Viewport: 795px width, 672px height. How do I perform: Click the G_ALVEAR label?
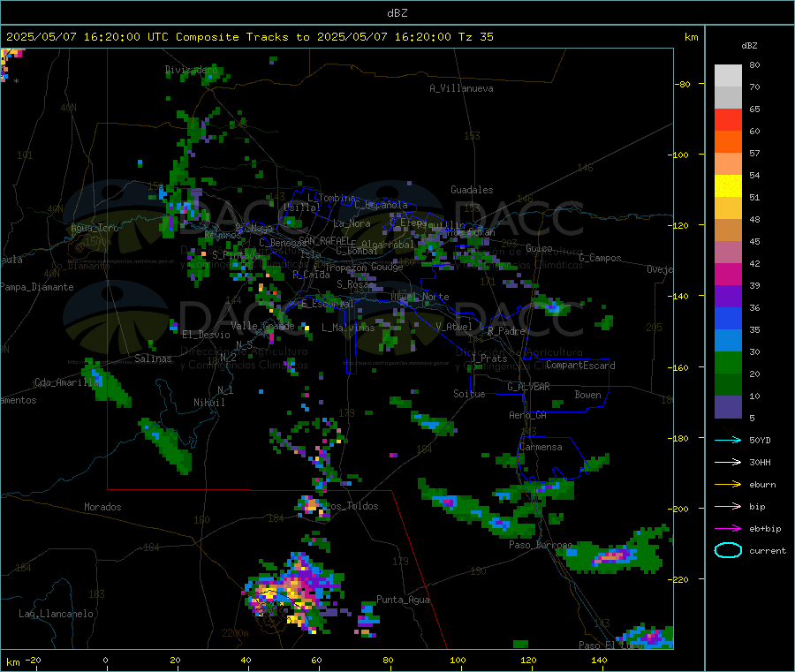(528, 387)
